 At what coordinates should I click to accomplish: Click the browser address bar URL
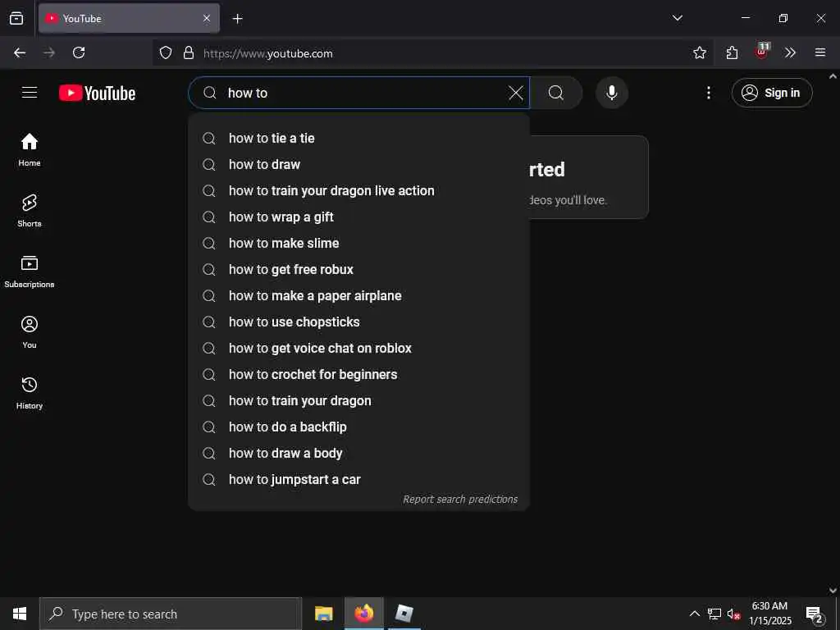click(268, 53)
